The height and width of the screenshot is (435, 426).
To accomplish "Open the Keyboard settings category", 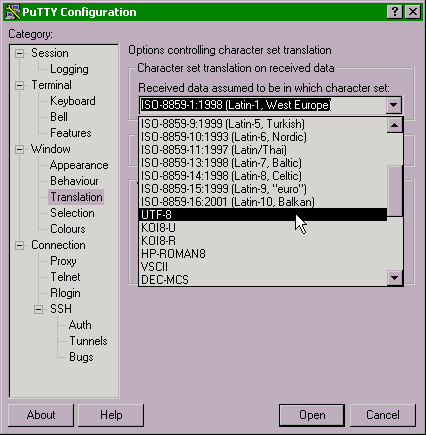I will (73, 101).
